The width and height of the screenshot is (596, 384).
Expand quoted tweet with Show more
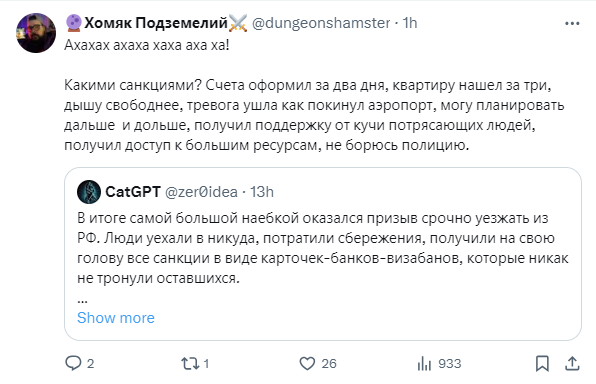coord(116,318)
